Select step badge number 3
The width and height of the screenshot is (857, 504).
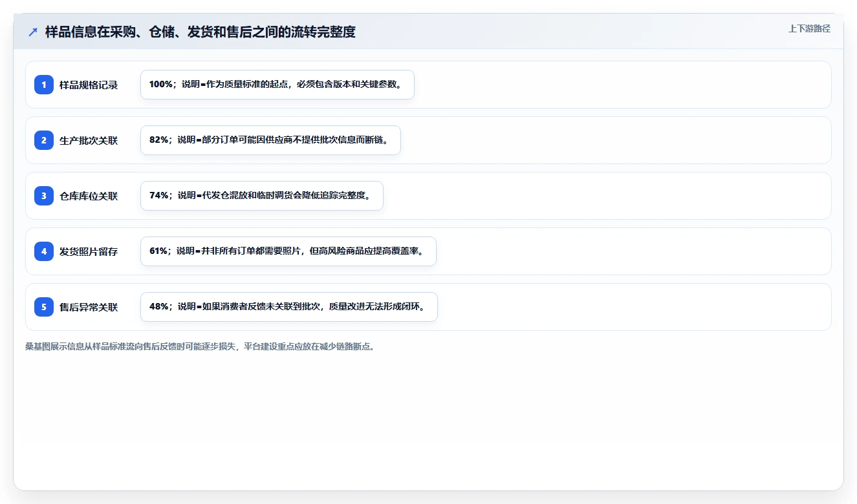pos(44,196)
